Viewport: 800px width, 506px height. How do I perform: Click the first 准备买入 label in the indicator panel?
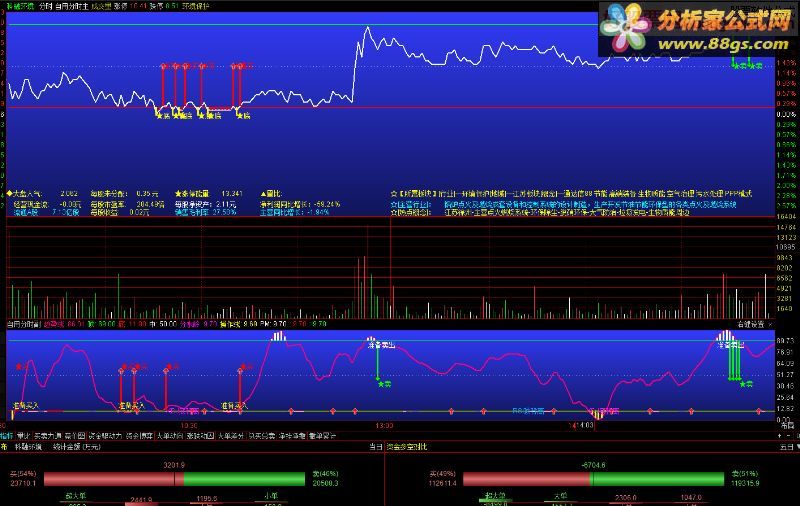pyautogui.click(x=26, y=406)
